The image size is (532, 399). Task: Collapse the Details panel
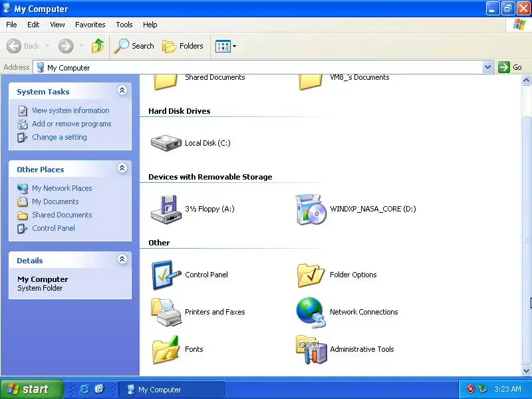[x=122, y=259]
